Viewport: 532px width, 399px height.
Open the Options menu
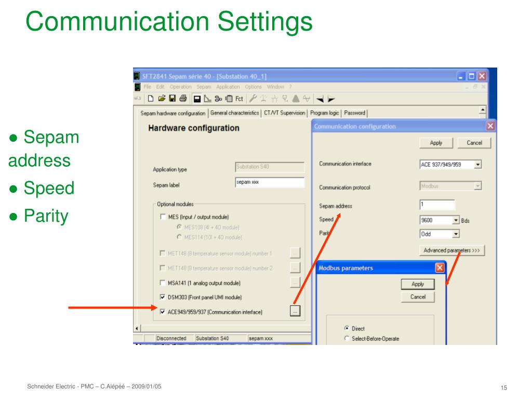point(253,87)
